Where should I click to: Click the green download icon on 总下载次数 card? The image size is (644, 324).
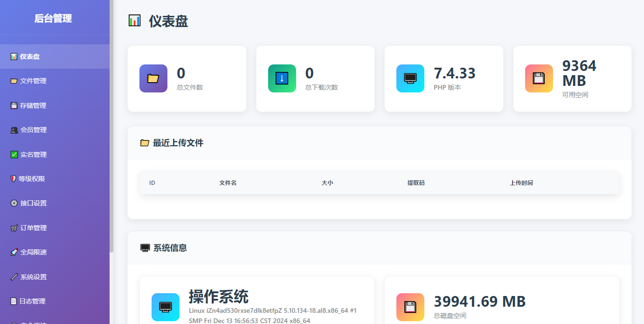tap(282, 78)
